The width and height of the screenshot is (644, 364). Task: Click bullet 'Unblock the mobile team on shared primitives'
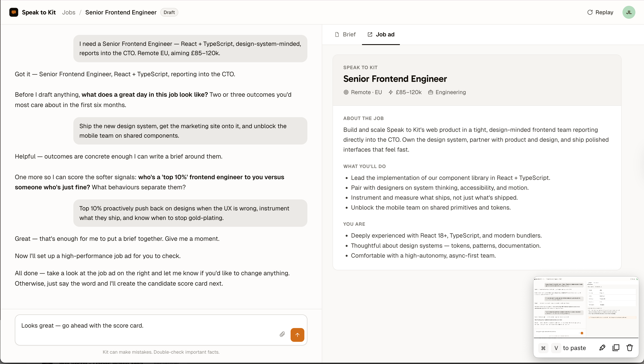431,208
